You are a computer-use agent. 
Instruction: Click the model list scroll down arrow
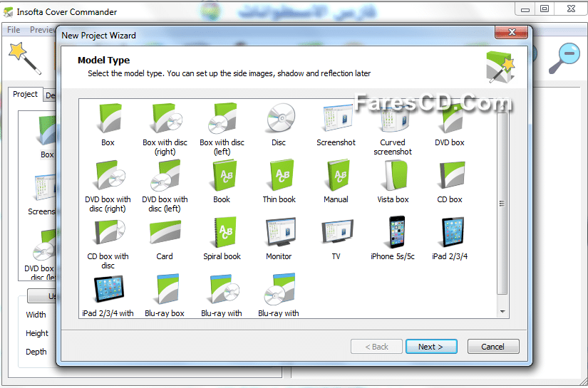coord(502,312)
